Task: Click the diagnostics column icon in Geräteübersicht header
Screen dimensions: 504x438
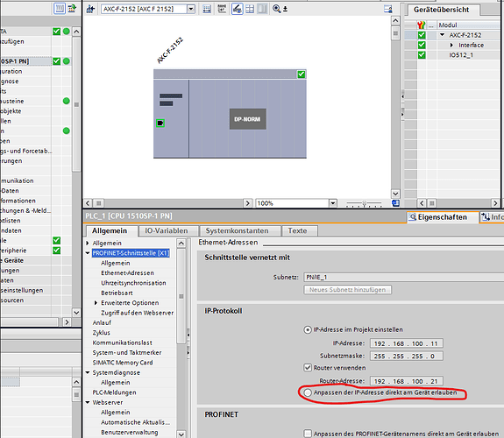Action: pyautogui.click(x=421, y=25)
